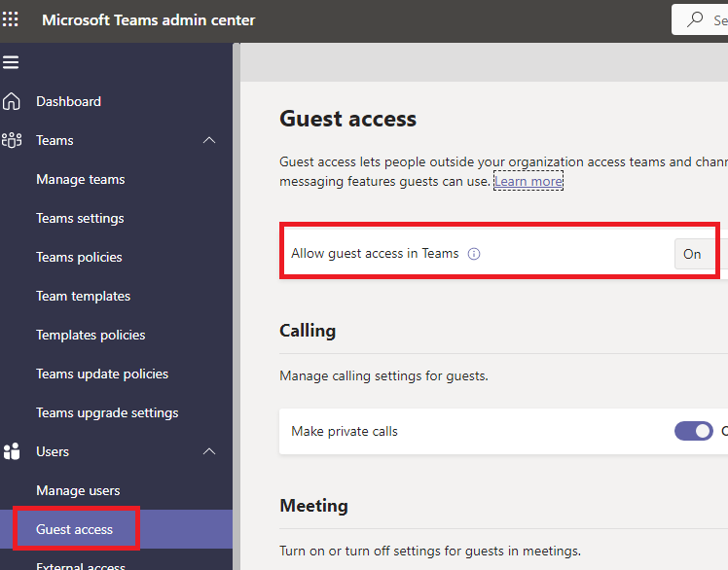
Task: Click the search magnifier icon
Action: tap(695, 20)
